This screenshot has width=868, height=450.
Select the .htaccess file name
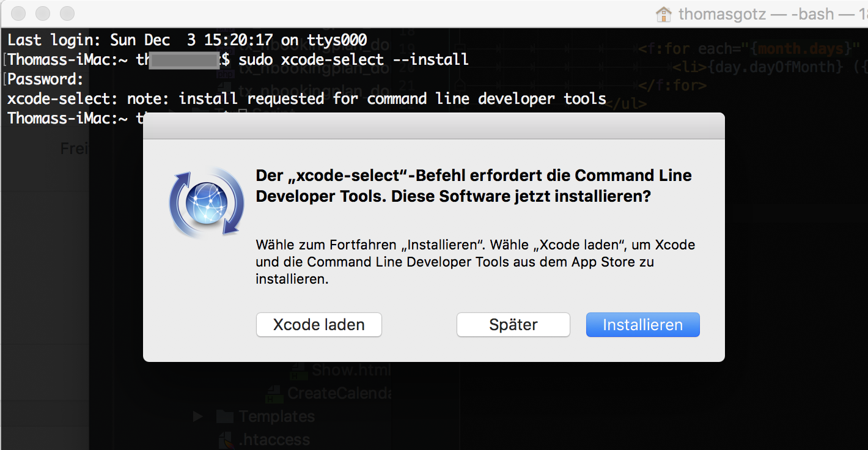click(x=274, y=440)
